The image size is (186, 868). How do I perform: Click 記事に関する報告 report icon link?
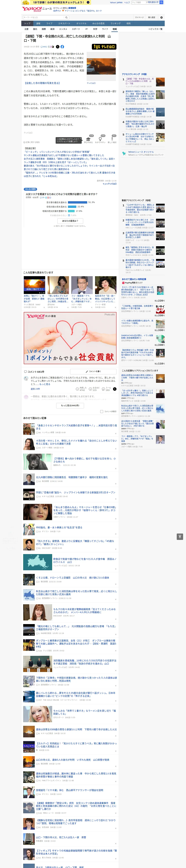(32, 142)
